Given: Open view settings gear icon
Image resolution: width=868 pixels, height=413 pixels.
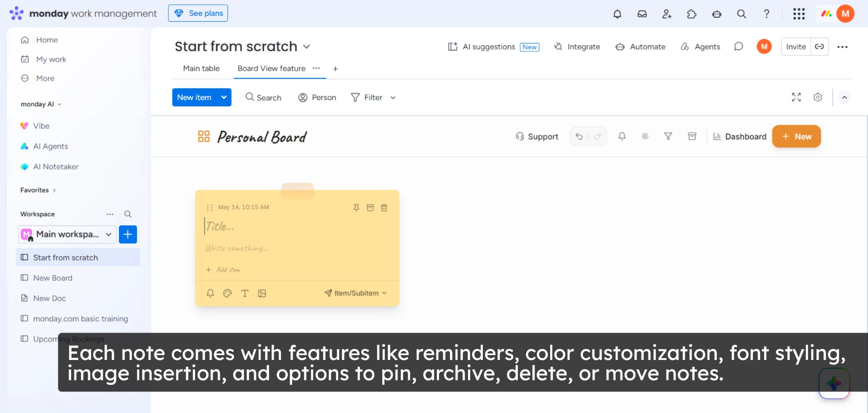Looking at the screenshot, I should (818, 97).
